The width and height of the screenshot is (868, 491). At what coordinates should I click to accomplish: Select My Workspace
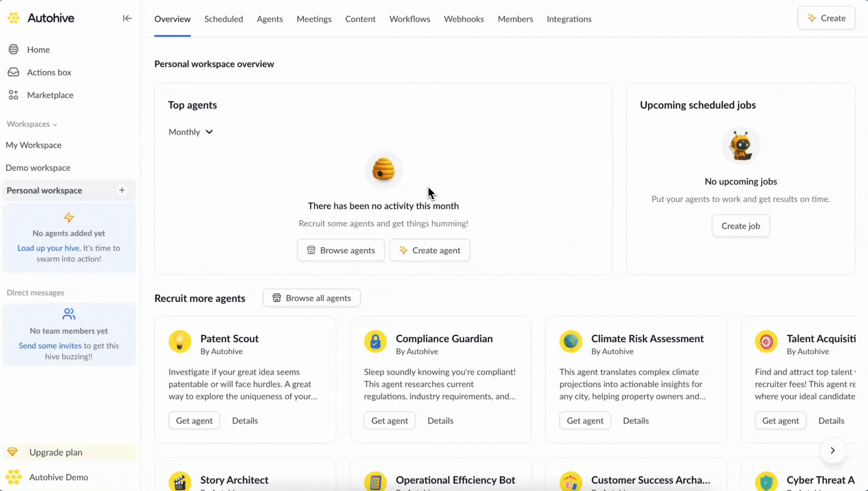(34, 145)
